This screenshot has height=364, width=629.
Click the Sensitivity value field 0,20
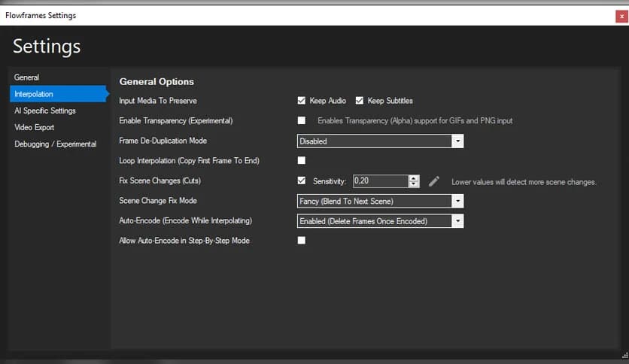381,180
